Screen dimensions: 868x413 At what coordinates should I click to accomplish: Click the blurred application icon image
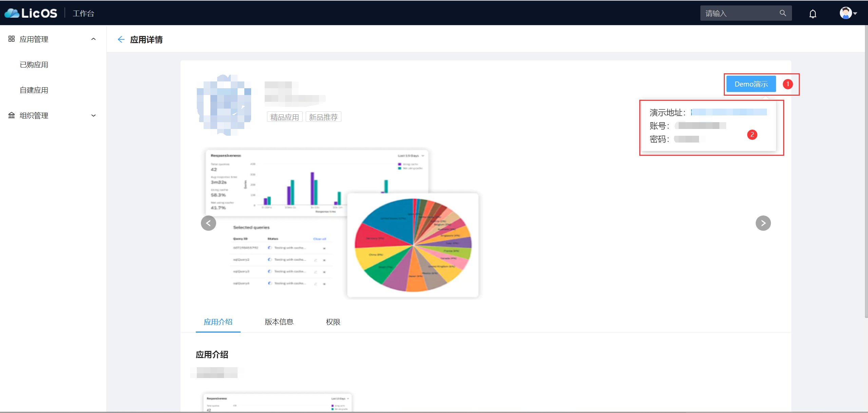pos(224,105)
